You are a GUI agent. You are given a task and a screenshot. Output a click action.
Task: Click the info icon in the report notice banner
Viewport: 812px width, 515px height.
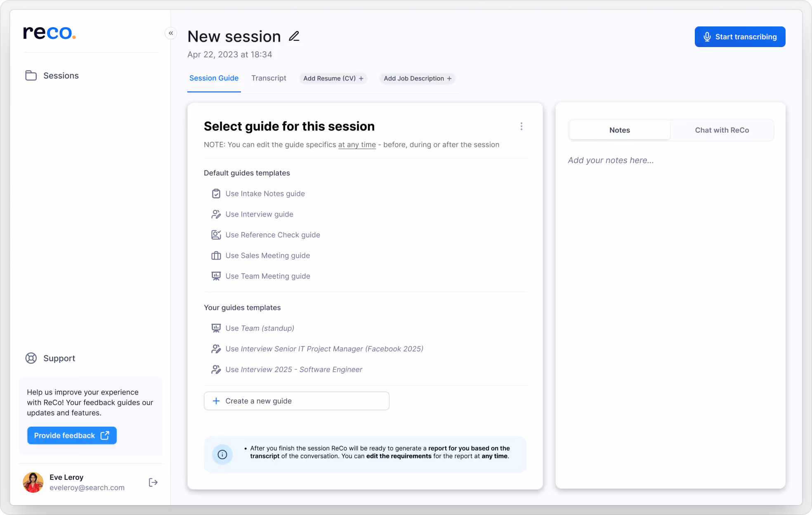[222, 454]
